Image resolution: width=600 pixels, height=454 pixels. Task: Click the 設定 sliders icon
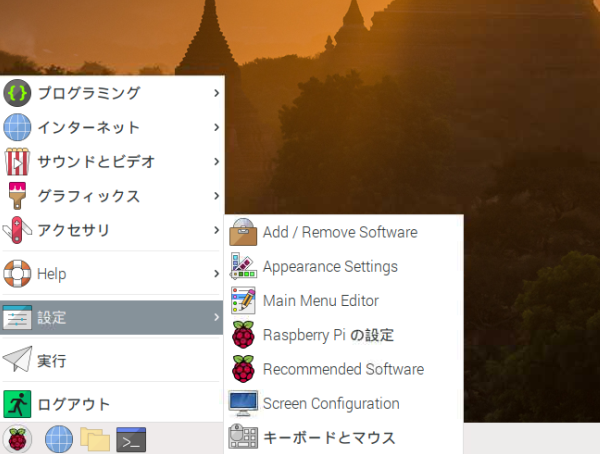[17, 317]
